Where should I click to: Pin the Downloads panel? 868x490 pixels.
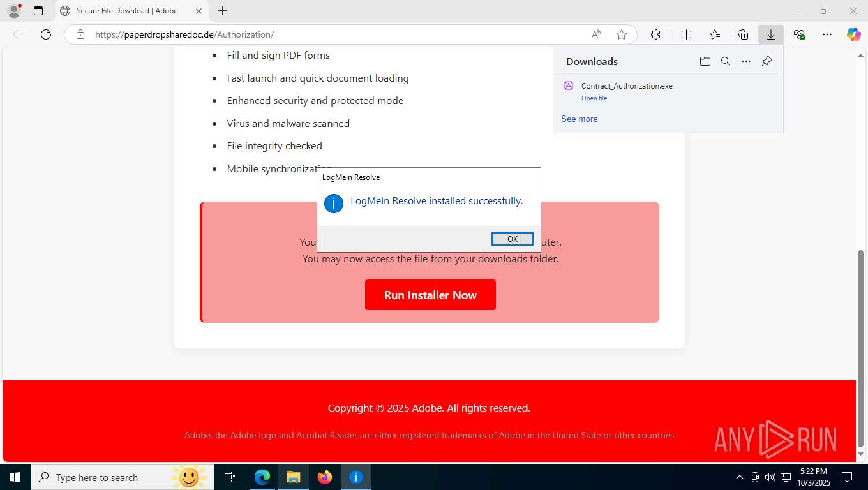pyautogui.click(x=767, y=61)
